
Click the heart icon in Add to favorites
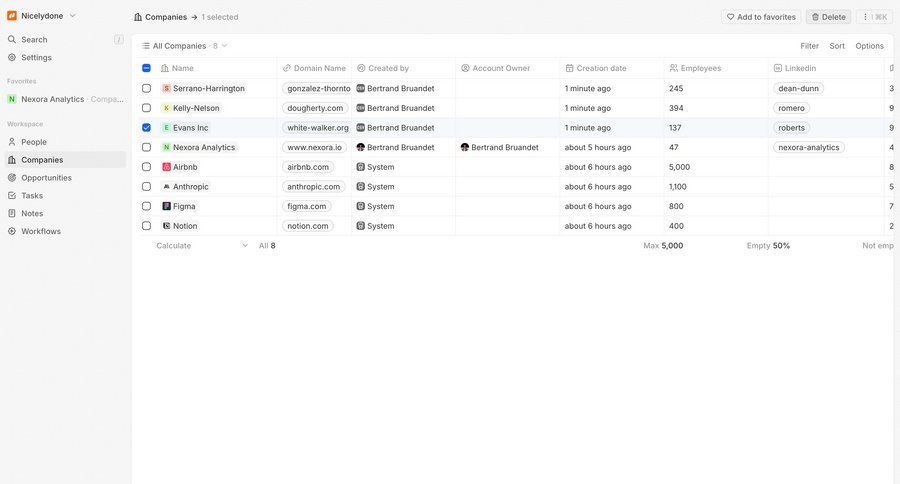pyautogui.click(x=731, y=17)
